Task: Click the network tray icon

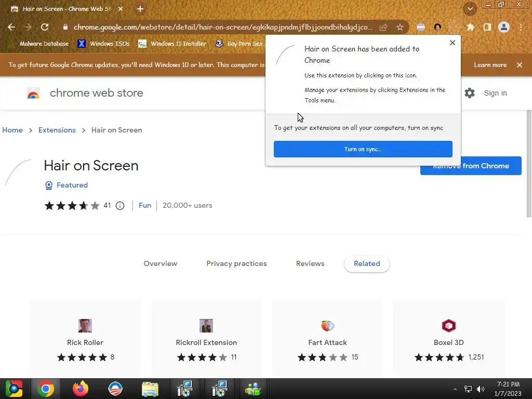Action: pyautogui.click(x=468, y=389)
